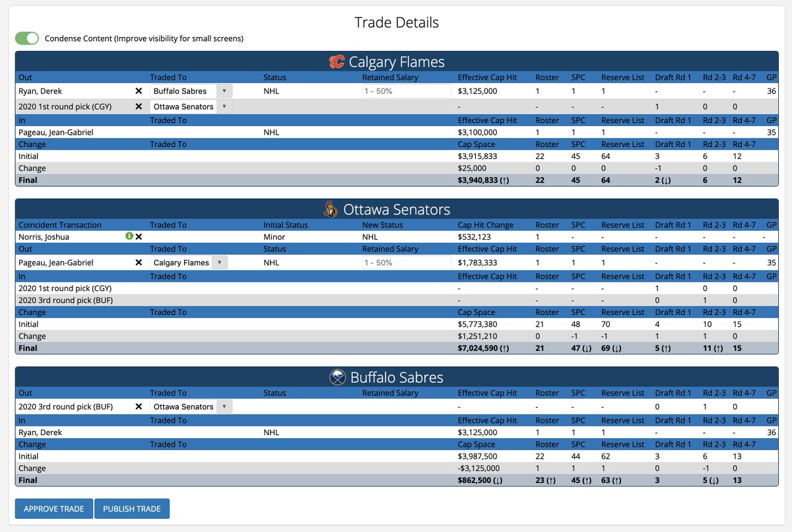
Task: Remove Buffalo's outgoing 2020 3rd round pick
Action: click(x=139, y=407)
